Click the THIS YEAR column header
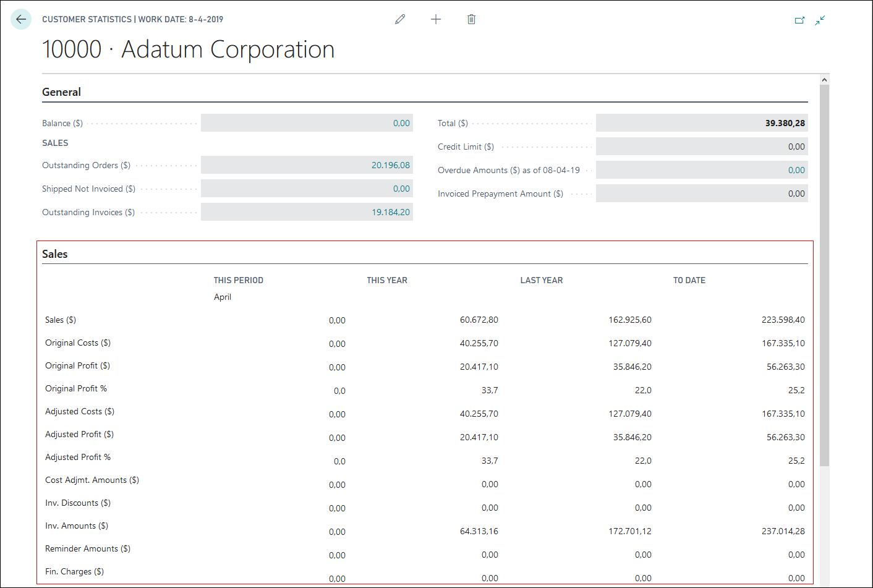 tap(387, 280)
